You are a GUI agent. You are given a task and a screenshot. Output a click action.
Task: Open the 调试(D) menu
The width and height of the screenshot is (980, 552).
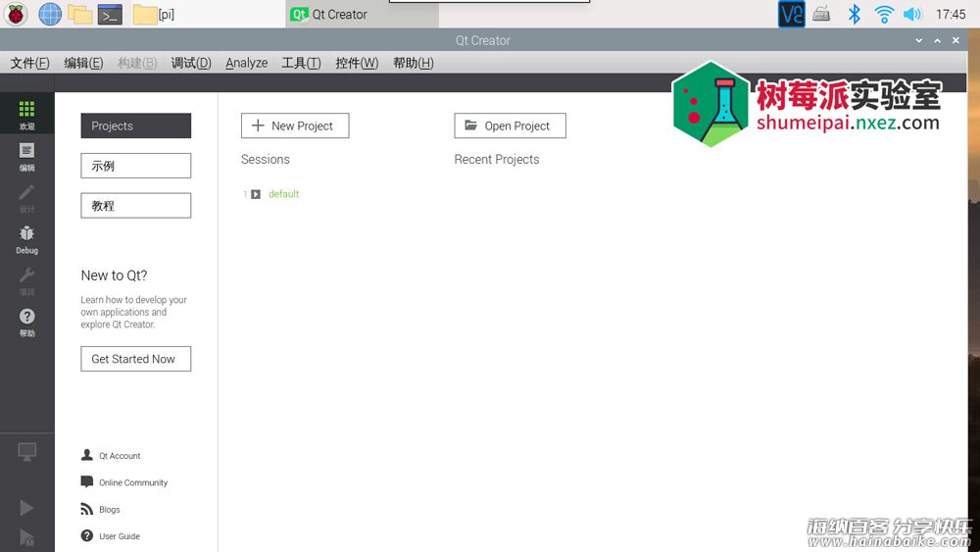pyautogui.click(x=191, y=63)
